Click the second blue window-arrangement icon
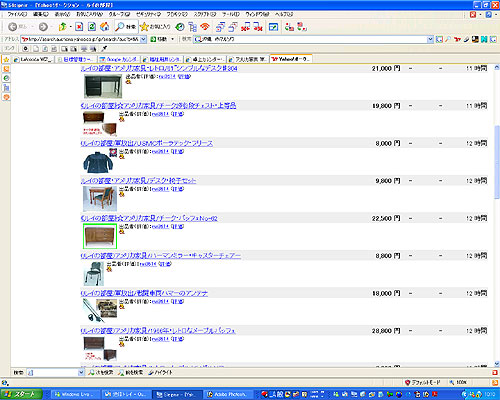The height and width of the screenshot is (400, 500). [233, 27]
